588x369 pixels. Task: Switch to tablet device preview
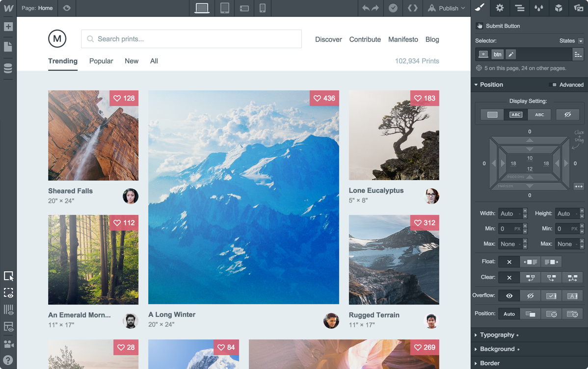(225, 8)
